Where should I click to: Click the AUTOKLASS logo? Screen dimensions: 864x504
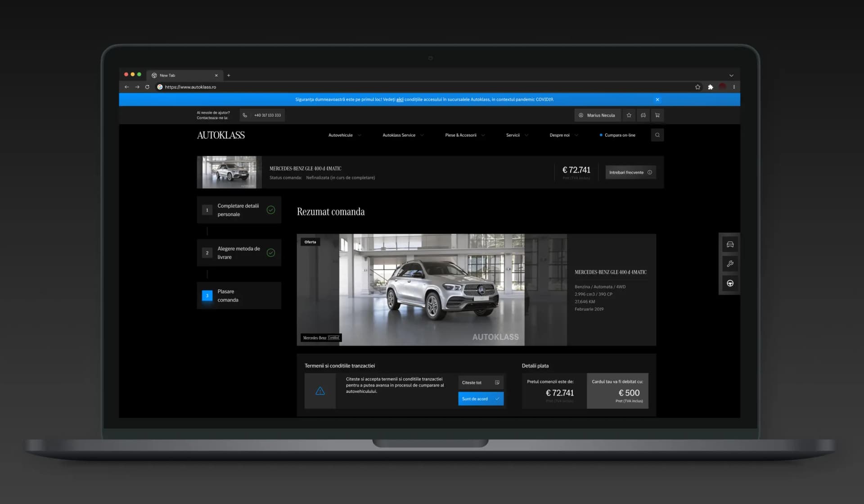pyautogui.click(x=221, y=135)
